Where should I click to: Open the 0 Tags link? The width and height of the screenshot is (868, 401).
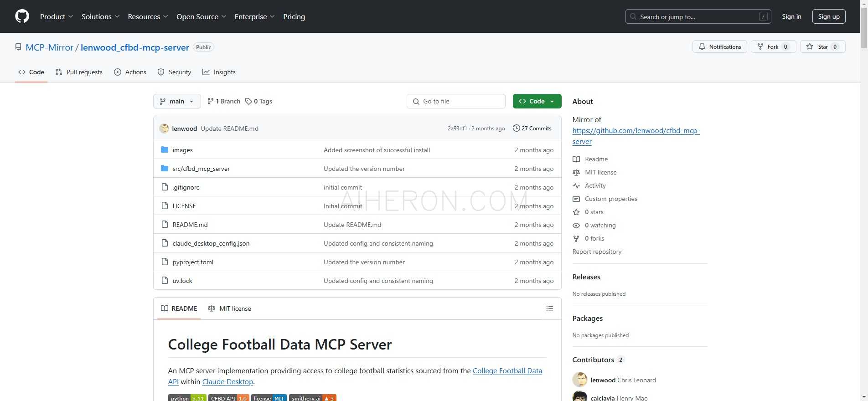pyautogui.click(x=258, y=101)
